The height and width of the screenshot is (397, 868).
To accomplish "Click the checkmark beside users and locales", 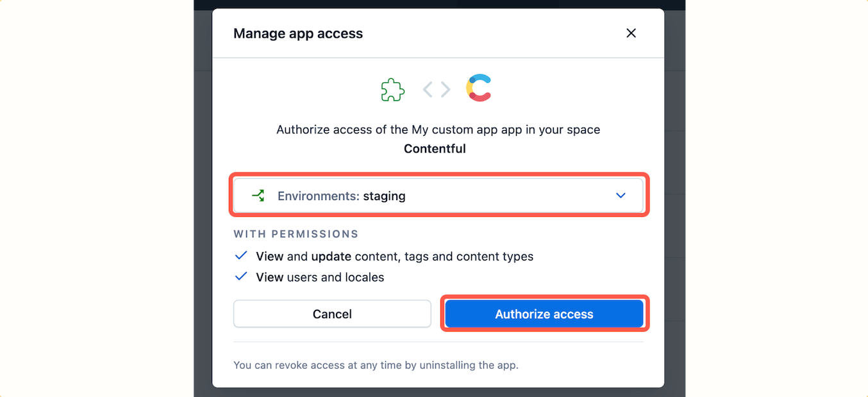I will pyautogui.click(x=241, y=277).
